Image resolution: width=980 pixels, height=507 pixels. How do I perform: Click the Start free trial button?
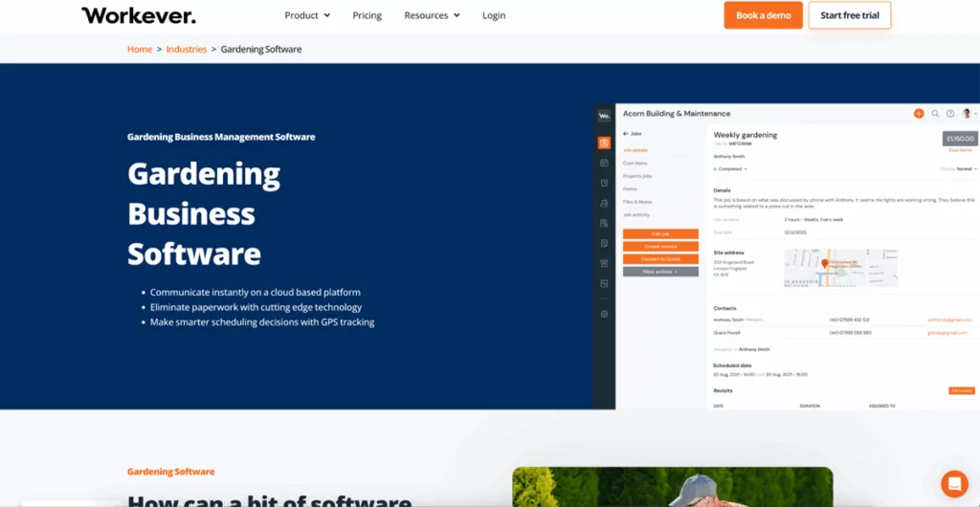pos(849,15)
